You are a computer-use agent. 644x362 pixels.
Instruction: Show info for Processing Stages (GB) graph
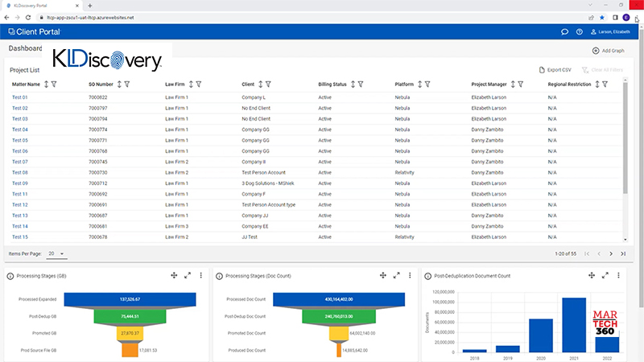10,276
